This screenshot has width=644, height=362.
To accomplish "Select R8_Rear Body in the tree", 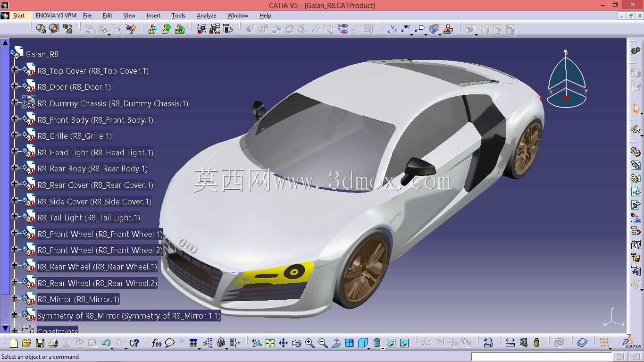I will (x=92, y=168).
